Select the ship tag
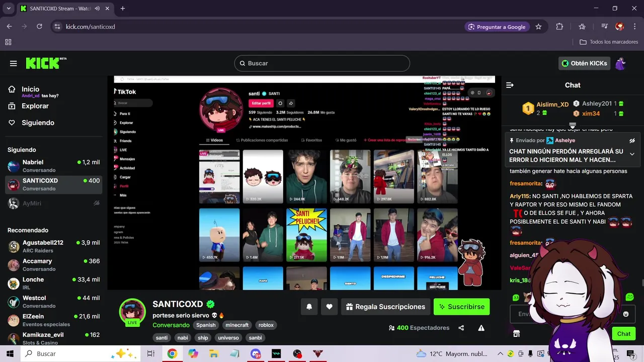 203,338
